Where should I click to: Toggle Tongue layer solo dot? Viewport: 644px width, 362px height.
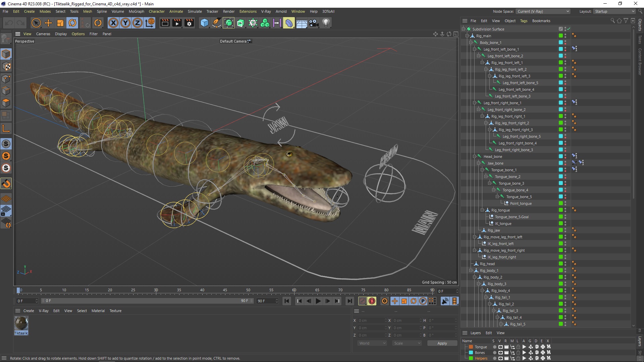pos(494,347)
